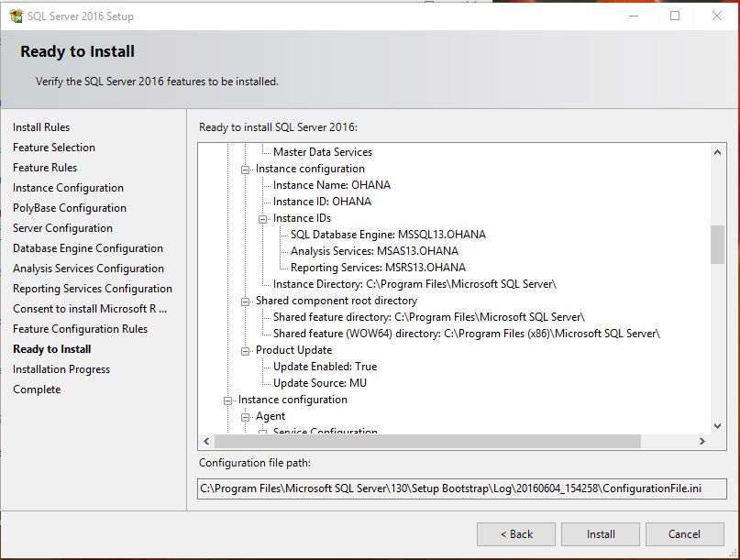Image resolution: width=740 pixels, height=560 pixels.
Task: Click the right arrow of horizontal scrollbar
Action: click(701, 442)
